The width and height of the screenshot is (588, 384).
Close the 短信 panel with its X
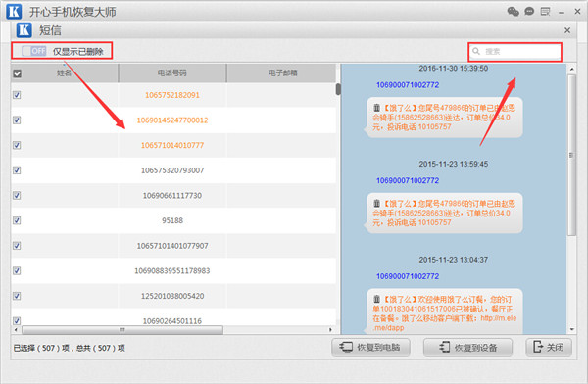pyautogui.click(x=567, y=30)
